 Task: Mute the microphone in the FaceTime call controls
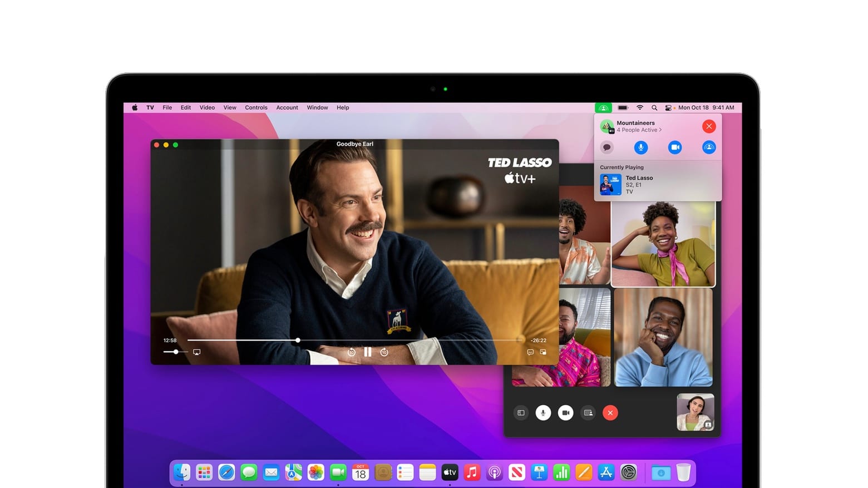click(543, 413)
